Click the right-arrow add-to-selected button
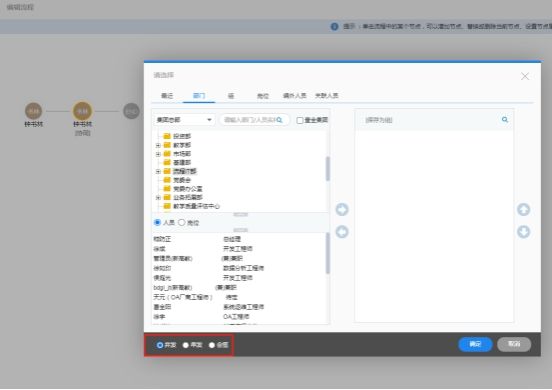 tap(342, 209)
